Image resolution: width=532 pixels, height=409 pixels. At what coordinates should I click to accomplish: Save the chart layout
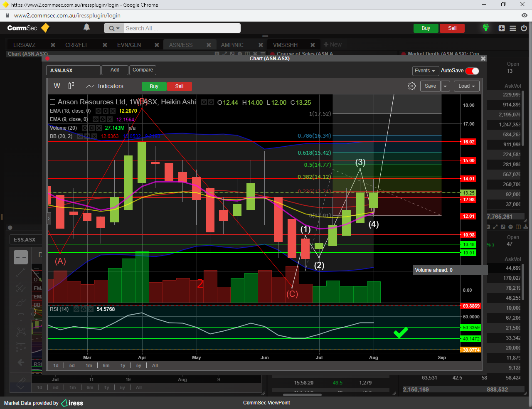tap(430, 86)
